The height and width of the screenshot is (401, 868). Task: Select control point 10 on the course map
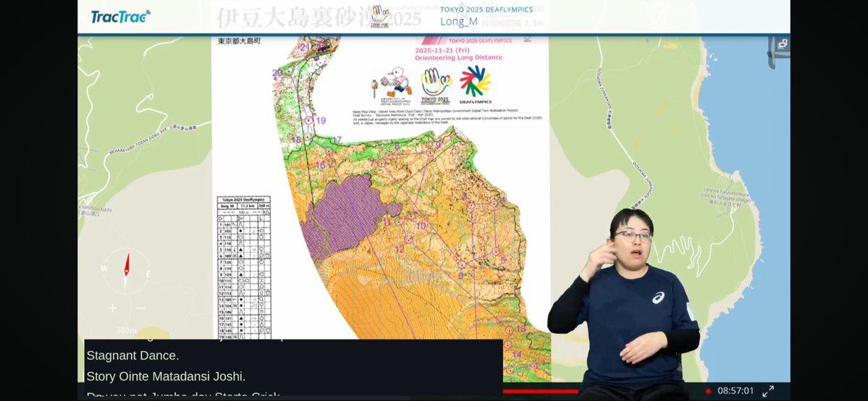coord(412,217)
